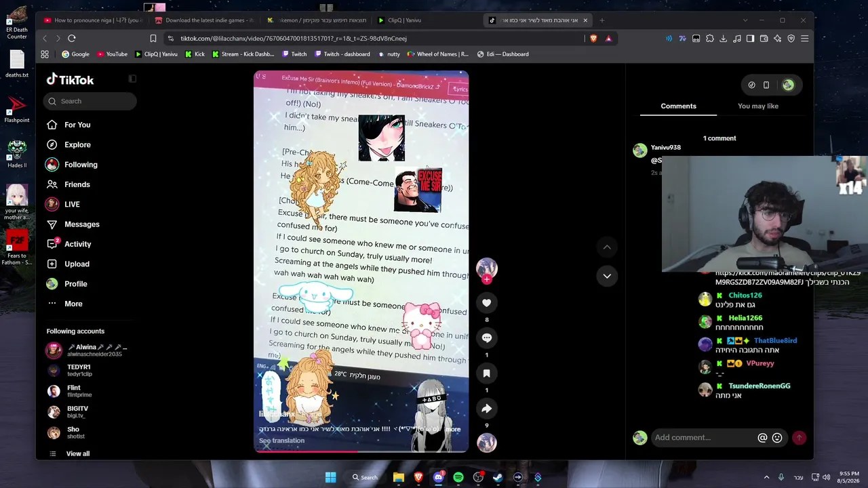Save the video with the bookmark icon
Image resolution: width=868 pixels, height=488 pixels.
(x=486, y=373)
